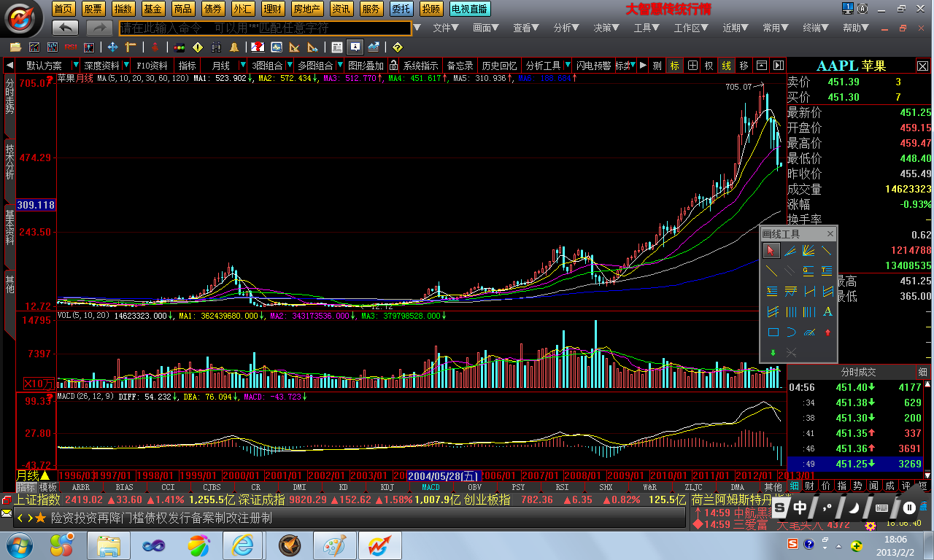Choose the text annotation 'A' drawing tool
Screen dimensions: 934x560
point(827,312)
